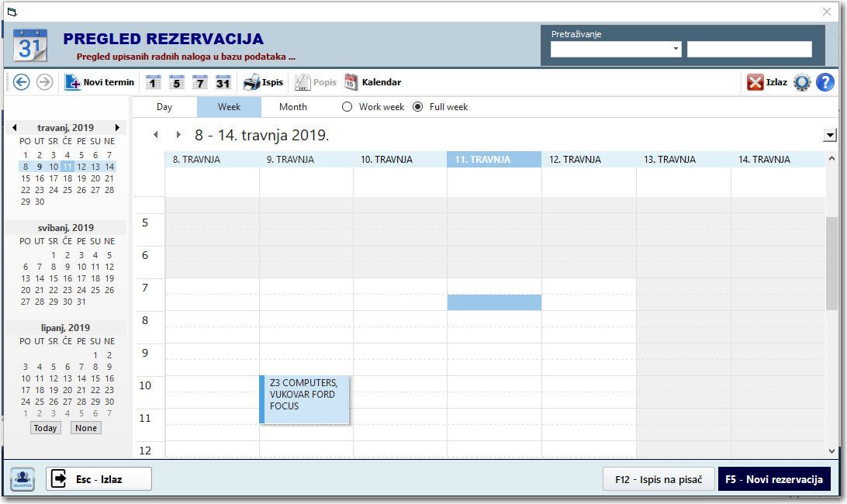The height and width of the screenshot is (504, 847).
Task: Switch to 31-day month view icon
Action: click(x=223, y=82)
